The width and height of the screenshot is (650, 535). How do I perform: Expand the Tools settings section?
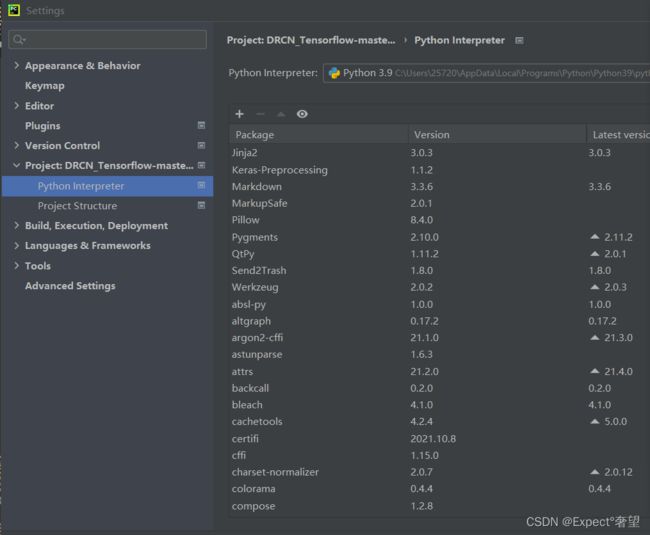pyautogui.click(x=16, y=265)
